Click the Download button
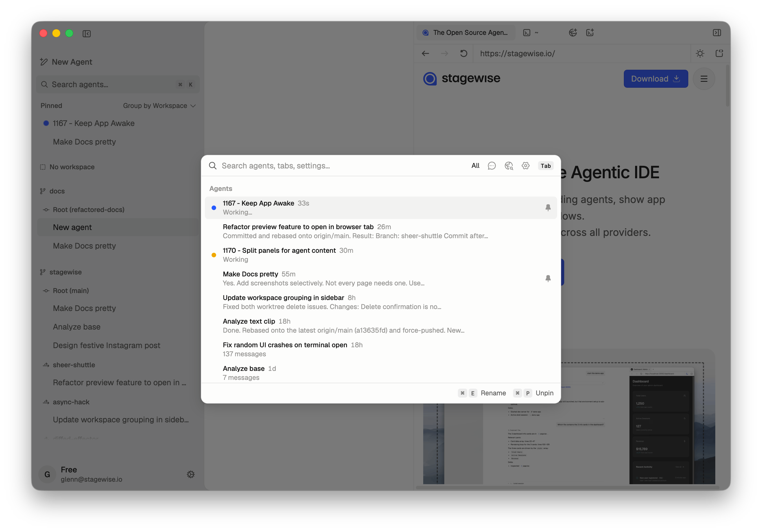Screen dimensions: 762x532 pos(655,79)
